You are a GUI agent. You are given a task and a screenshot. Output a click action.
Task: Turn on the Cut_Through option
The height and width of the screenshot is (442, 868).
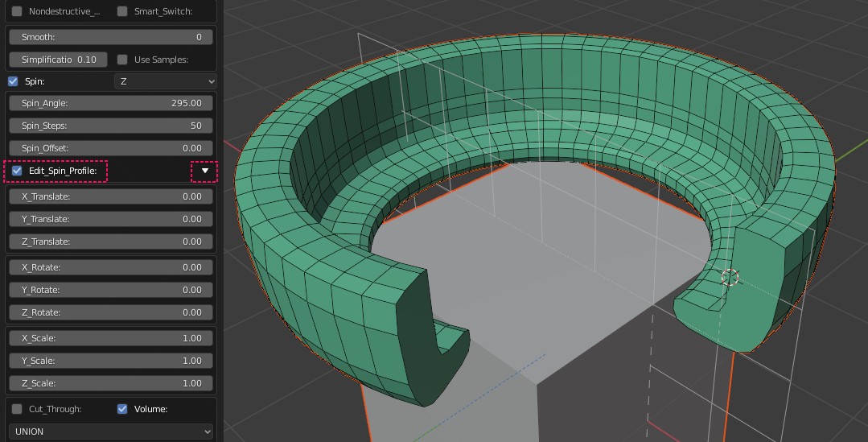(17, 409)
